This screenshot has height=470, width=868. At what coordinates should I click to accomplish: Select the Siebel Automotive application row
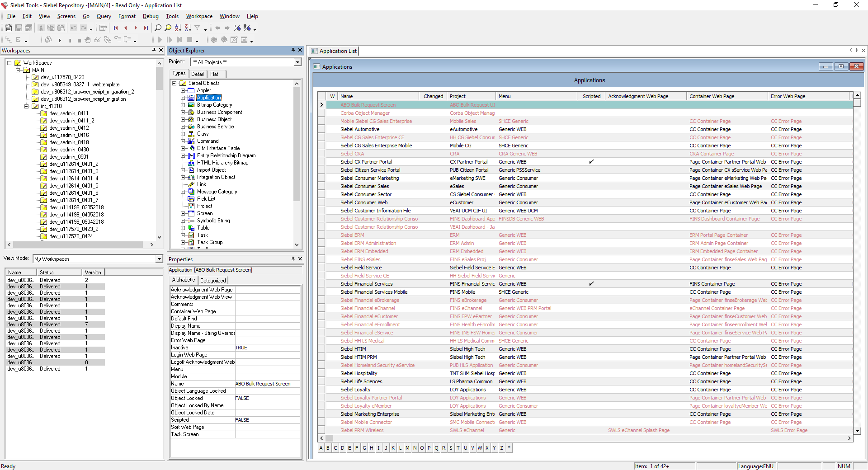tap(585, 129)
